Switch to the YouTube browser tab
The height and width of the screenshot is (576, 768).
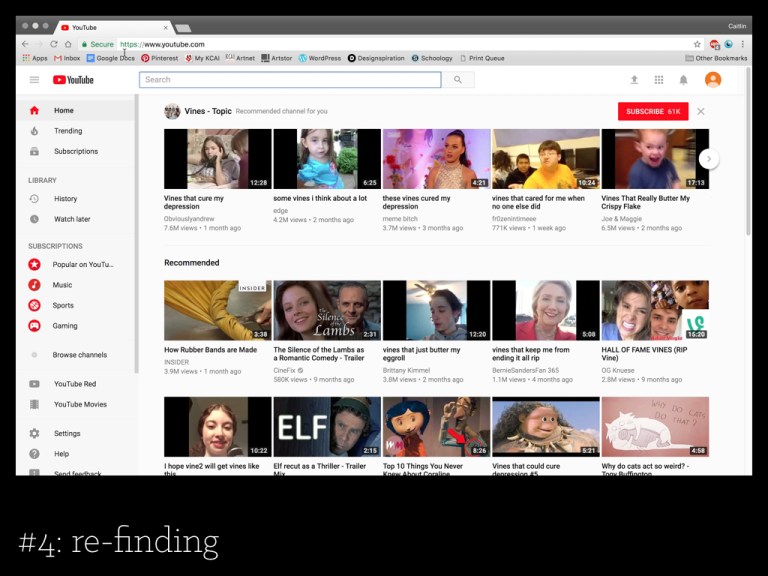click(110, 27)
